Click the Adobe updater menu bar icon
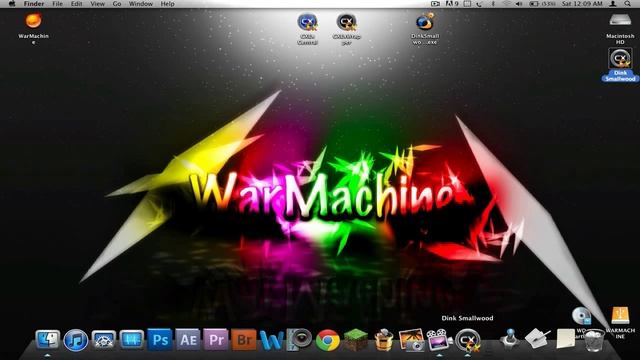The width and height of the screenshot is (640, 360). click(453, 4)
